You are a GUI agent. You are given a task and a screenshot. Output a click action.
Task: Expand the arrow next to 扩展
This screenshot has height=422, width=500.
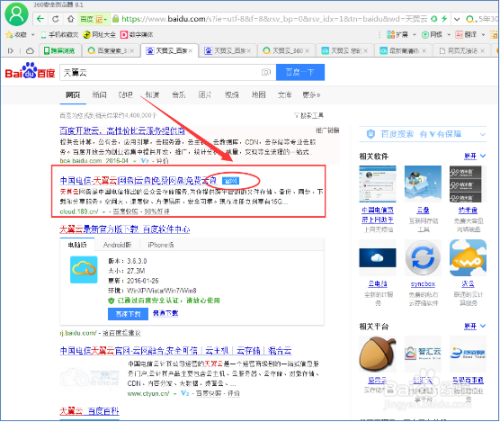click(414, 34)
